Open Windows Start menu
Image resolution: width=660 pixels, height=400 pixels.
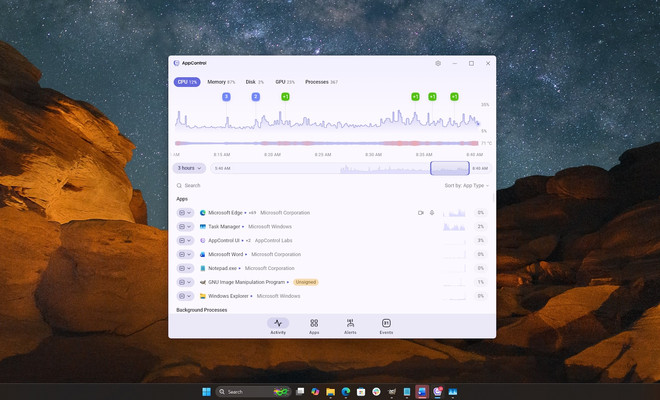point(206,392)
